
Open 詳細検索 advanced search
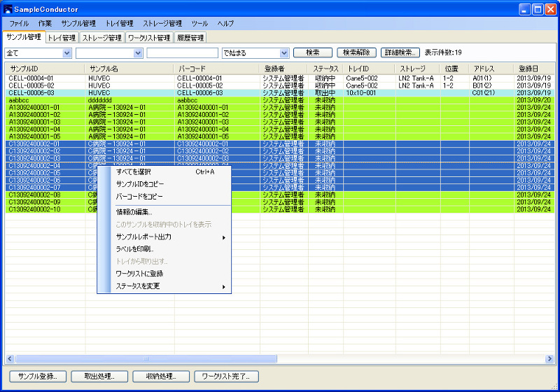point(400,52)
